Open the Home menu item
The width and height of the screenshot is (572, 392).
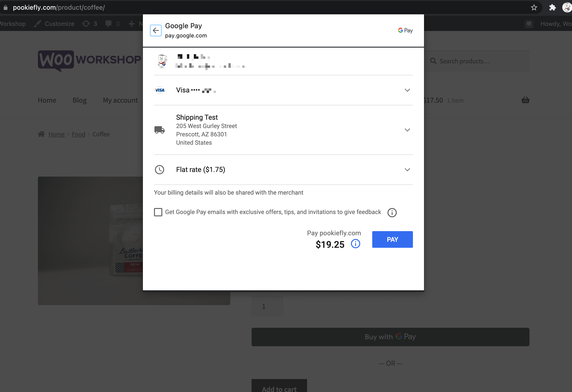pos(47,100)
